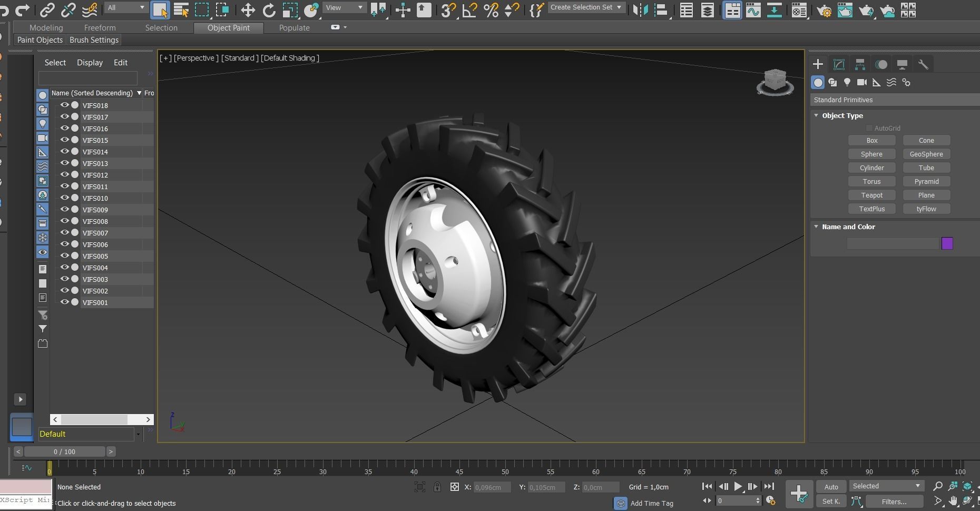The height and width of the screenshot is (511, 980).
Task: Open the Standard Primitives category dropdown
Action: (895, 100)
